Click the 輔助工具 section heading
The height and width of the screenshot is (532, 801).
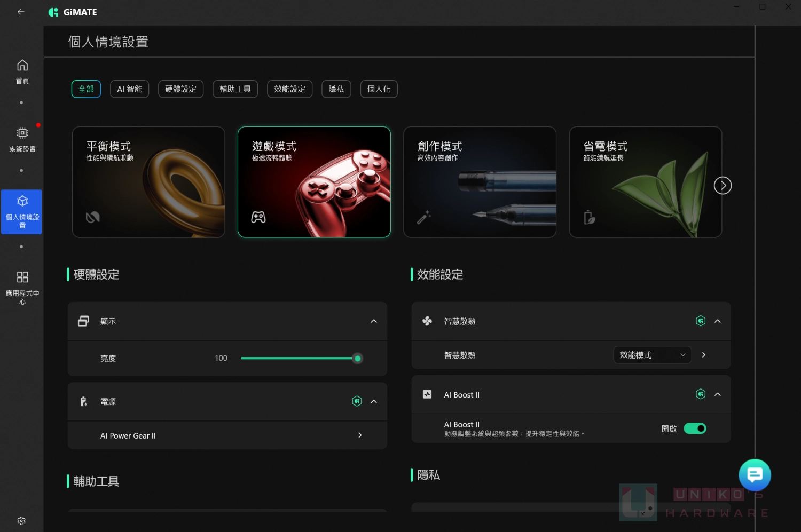coord(97,481)
